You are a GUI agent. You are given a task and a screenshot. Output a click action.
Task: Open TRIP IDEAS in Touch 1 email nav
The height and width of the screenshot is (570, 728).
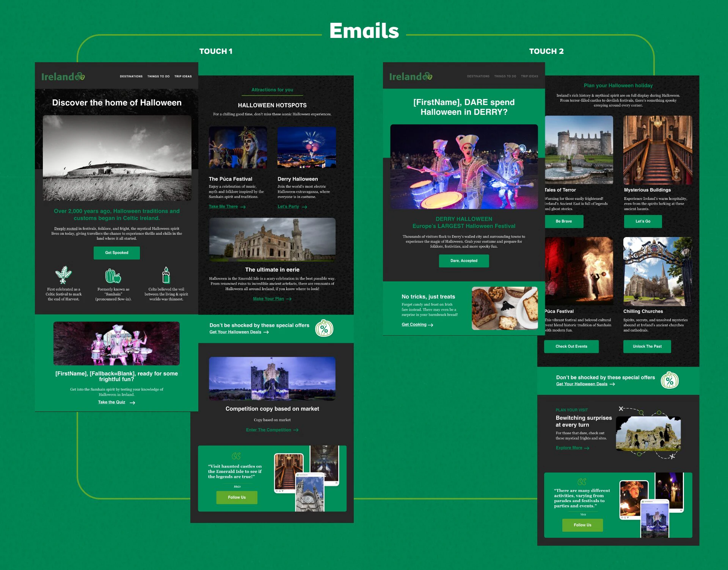[183, 77]
